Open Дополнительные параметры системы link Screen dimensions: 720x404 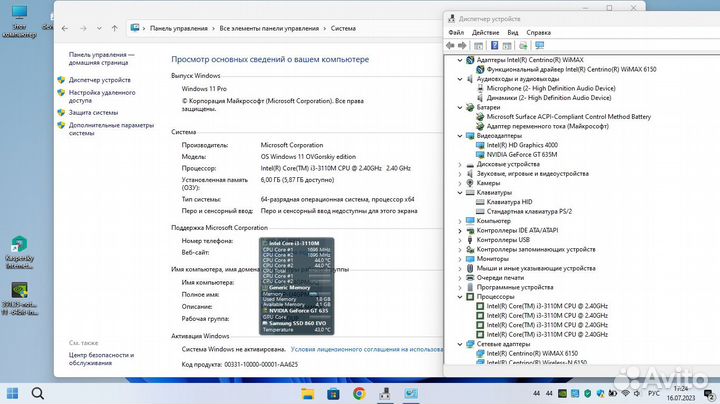[x=112, y=129]
